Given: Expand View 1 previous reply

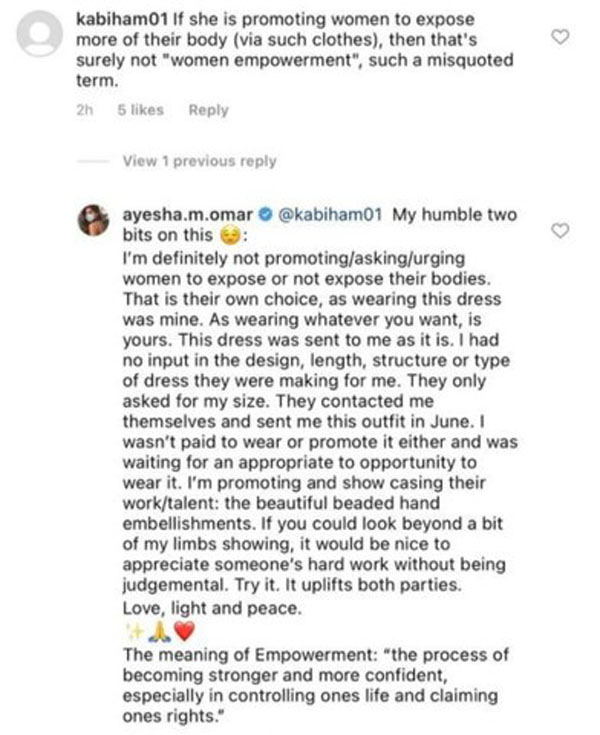Looking at the screenshot, I should coord(198,161).
